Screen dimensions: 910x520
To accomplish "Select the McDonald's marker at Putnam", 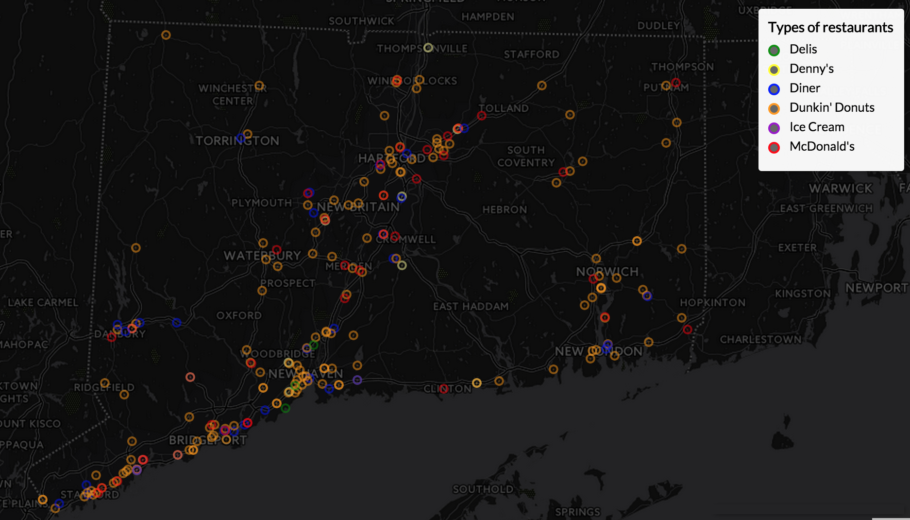I will pyautogui.click(x=676, y=82).
